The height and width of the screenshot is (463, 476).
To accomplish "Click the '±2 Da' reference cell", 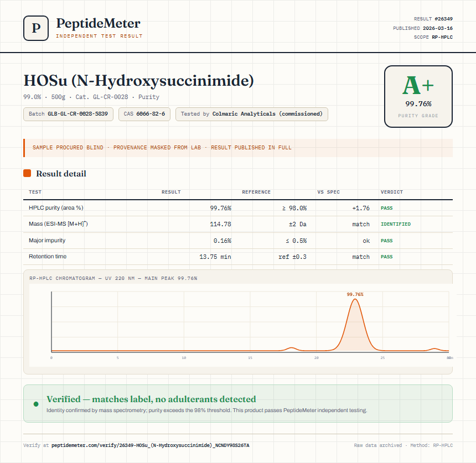I will [x=298, y=224].
